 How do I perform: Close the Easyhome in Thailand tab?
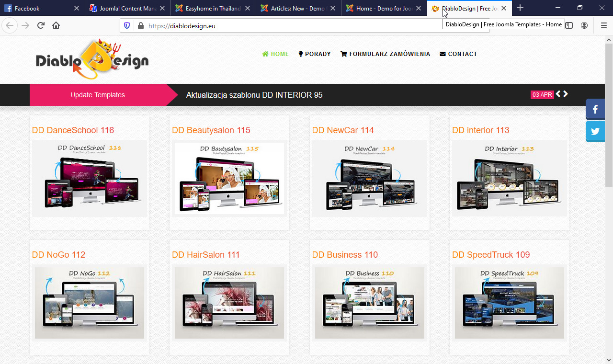coord(248,8)
